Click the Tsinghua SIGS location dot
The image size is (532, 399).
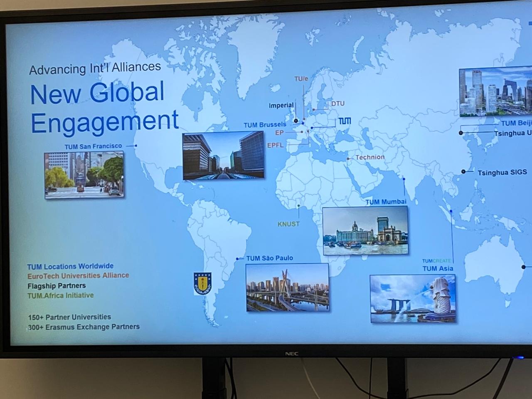click(463, 172)
